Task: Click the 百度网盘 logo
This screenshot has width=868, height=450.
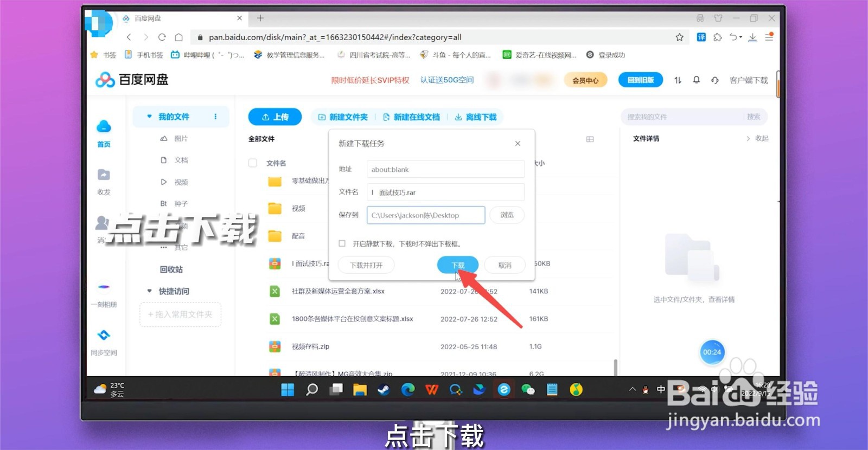Action: click(x=132, y=80)
